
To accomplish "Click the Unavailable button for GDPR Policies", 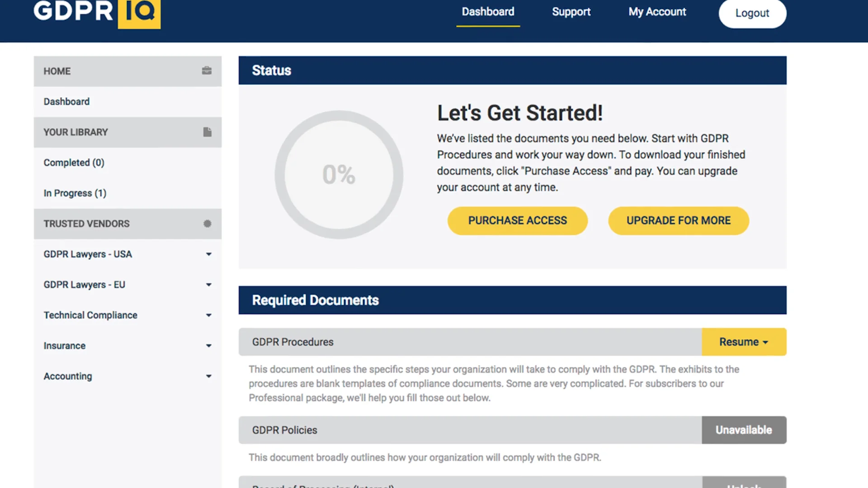I will point(744,430).
